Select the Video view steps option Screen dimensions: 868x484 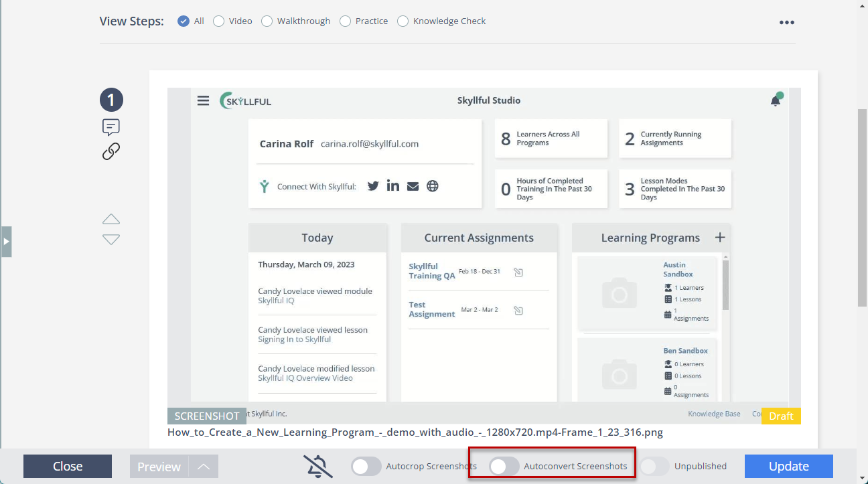coord(219,21)
